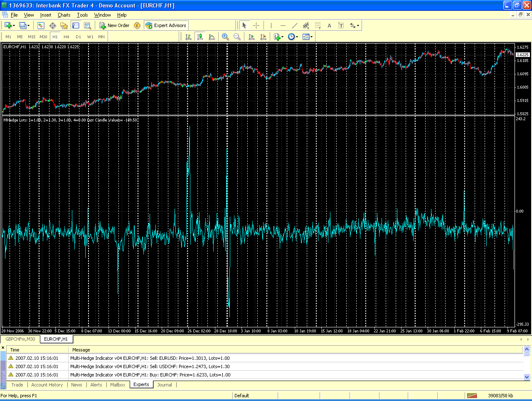532x401 pixels.
Task: Switch chart to line chart mode
Action: point(212,37)
